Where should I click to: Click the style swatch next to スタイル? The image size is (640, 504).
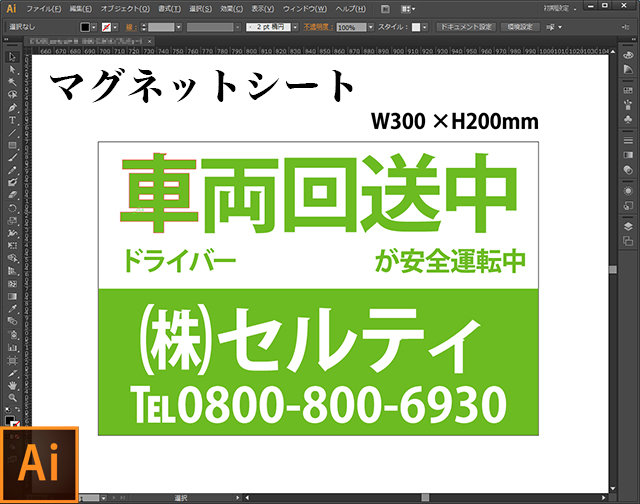(x=416, y=27)
